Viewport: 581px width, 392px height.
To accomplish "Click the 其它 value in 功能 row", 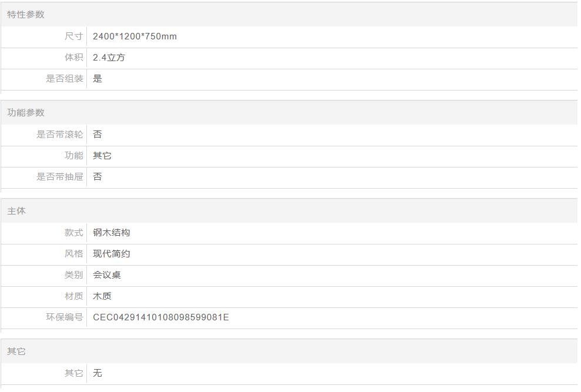I will coord(102,156).
